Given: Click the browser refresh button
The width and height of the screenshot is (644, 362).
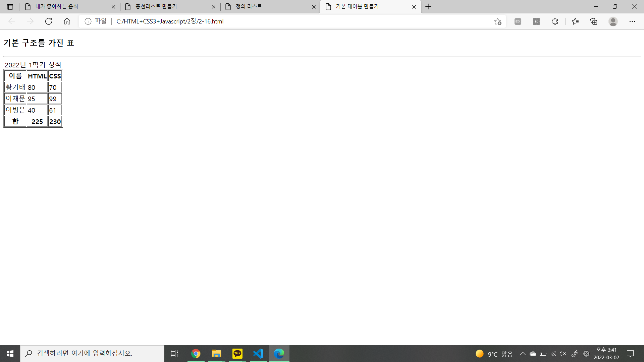Looking at the screenshot, I should click(49, 21).
